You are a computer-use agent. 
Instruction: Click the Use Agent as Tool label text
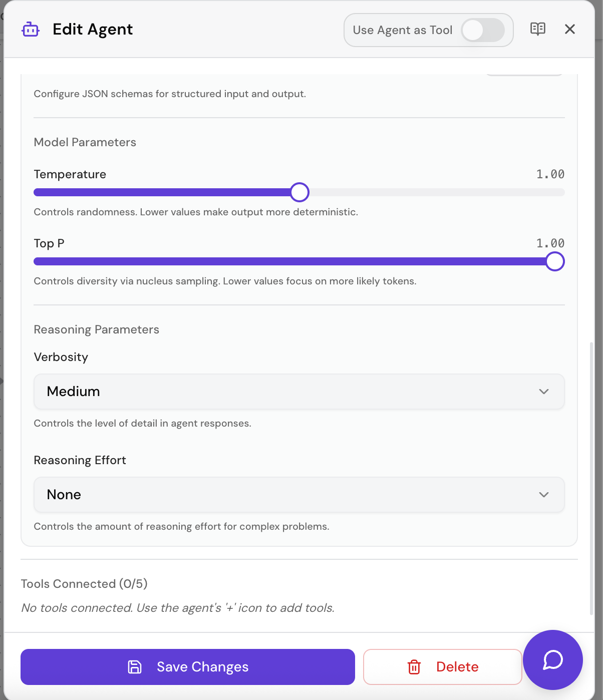coord(403,30)
